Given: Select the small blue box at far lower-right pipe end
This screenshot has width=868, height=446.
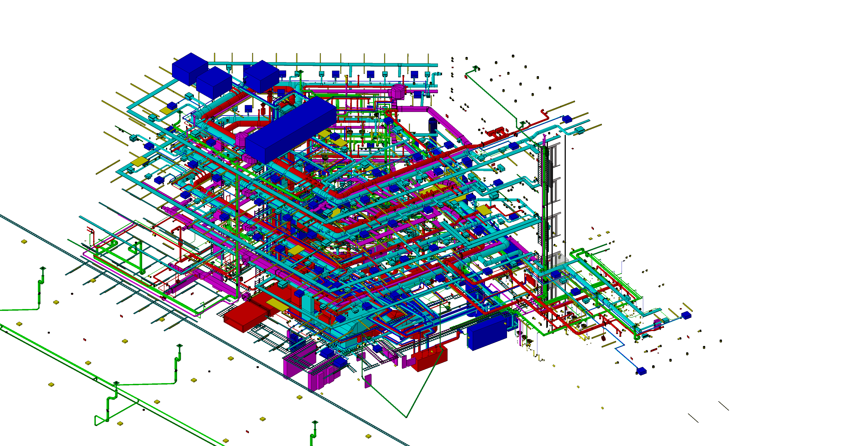Looking at the screenshot, I should [642, 371].
